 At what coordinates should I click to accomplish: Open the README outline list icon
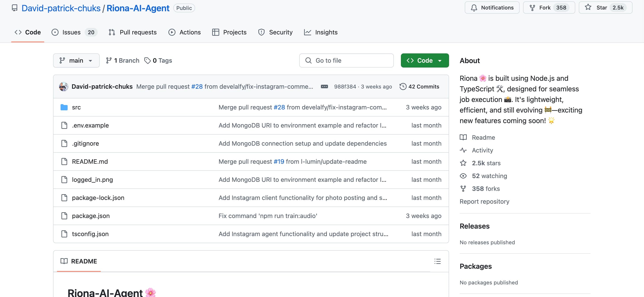pyautogui.click(x=437, y=261)
